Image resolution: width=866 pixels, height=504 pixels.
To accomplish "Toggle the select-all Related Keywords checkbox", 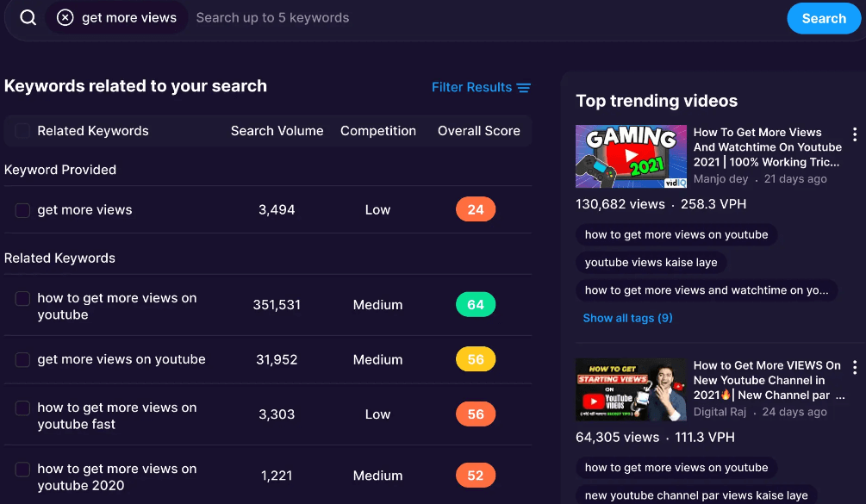I will [22, 131].
